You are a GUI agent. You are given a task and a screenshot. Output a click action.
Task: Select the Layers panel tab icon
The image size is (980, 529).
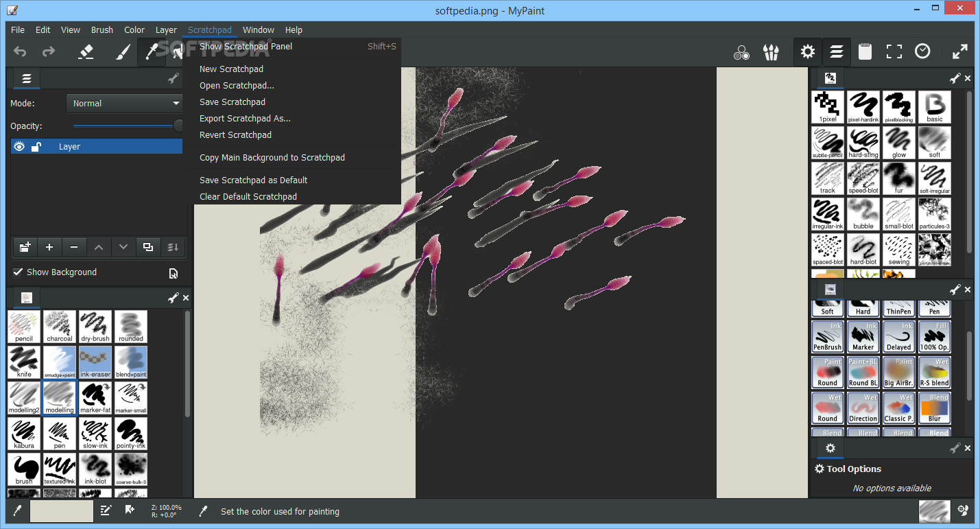click(26, 79)
